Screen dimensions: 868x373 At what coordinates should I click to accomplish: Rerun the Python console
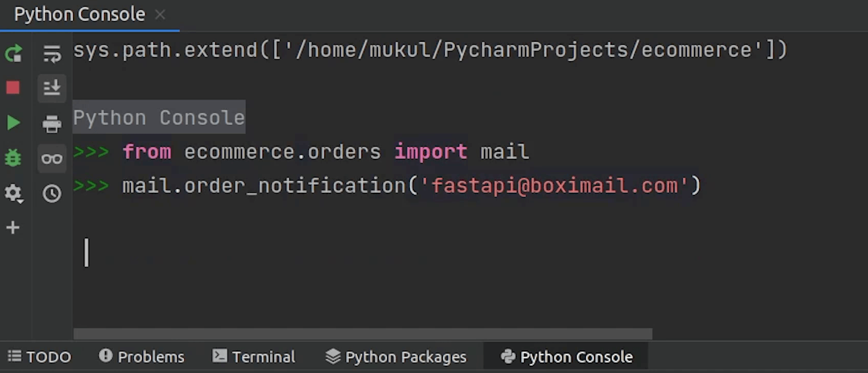click(13, 53)
